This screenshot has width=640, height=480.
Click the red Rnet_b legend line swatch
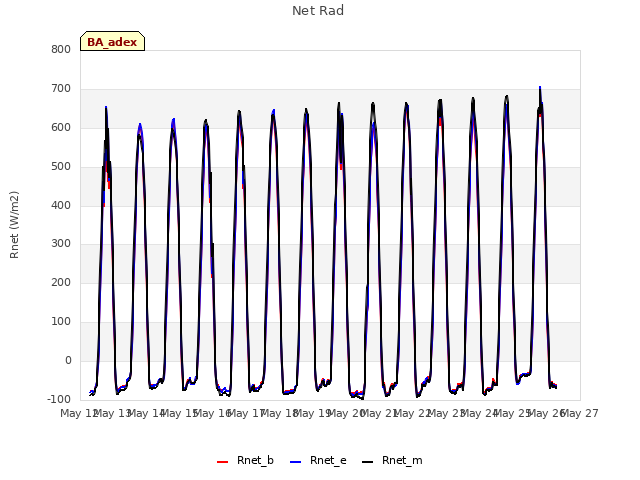(222, 462)
